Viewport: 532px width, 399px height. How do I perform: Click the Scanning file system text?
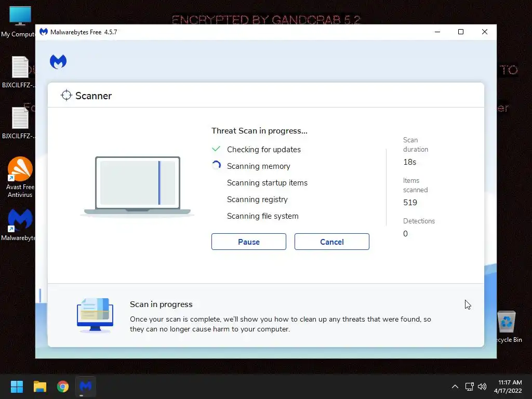tap(262, 216)
